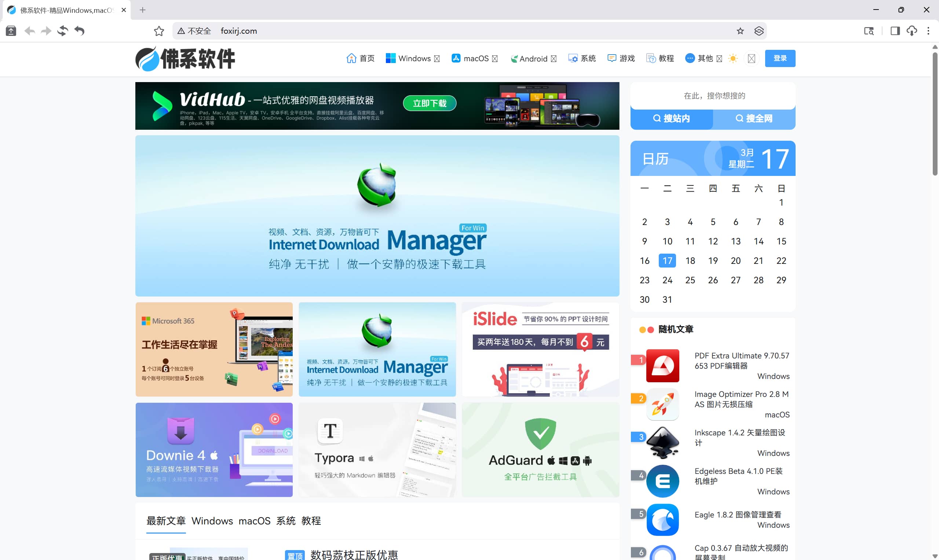Click the 立即下载 button in the VidHub banner
Viewport: 939px width, 560px height.
[x=430, y=103]
